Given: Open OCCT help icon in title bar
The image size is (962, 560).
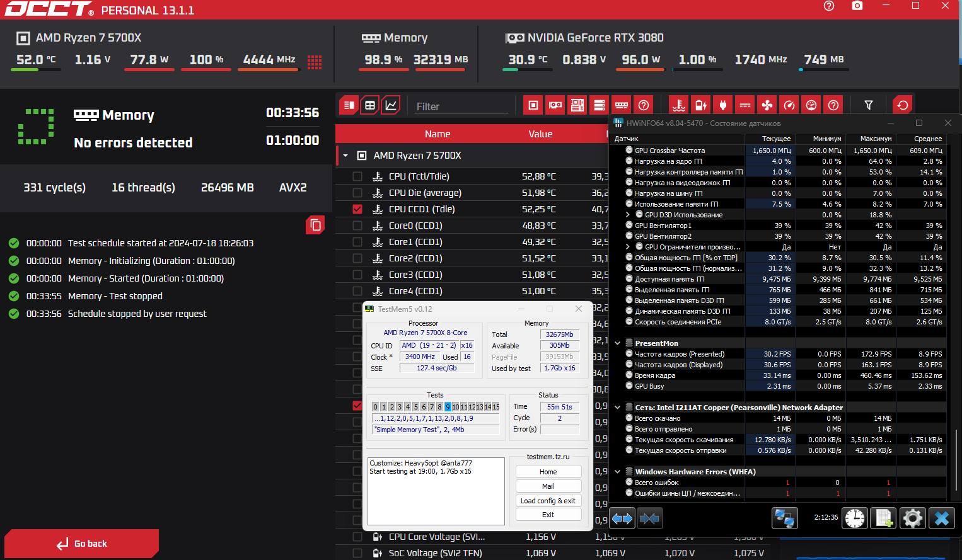Looking at the screenshot, I should click(x=829, y=6).
